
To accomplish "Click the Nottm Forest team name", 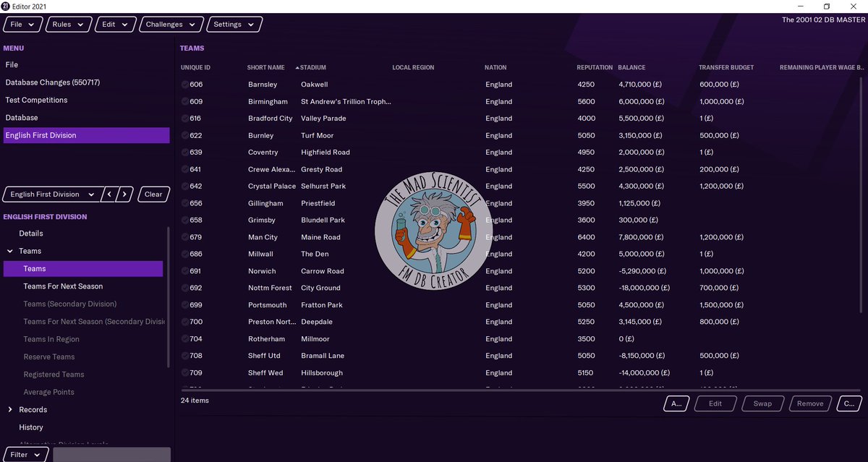I will [270, 288].
